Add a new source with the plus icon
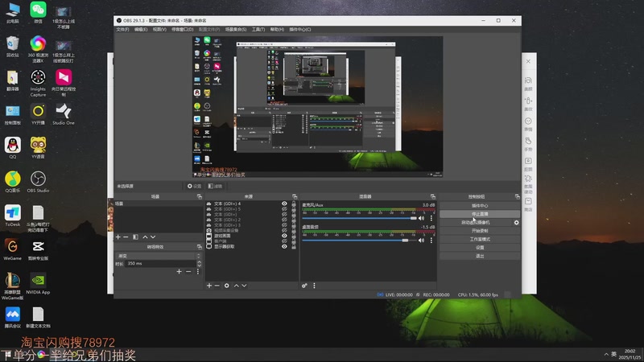The height and width of the screenshot is (362, 644). pyautogui.click(x=209, y=286)
